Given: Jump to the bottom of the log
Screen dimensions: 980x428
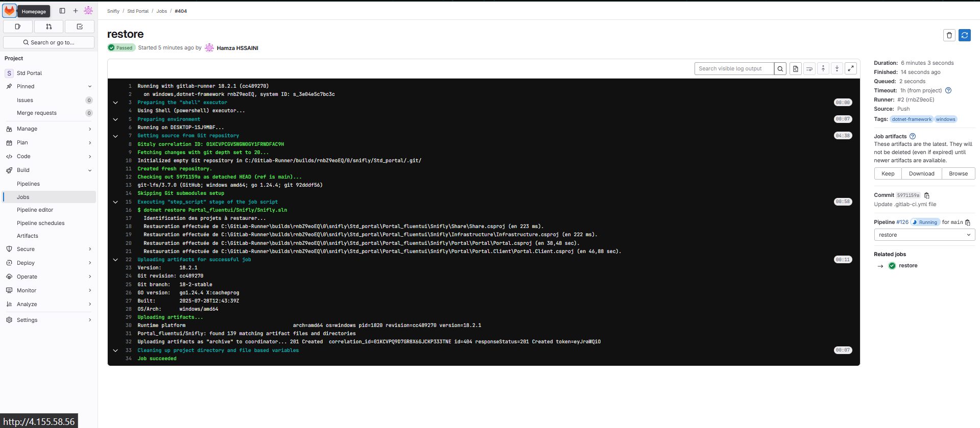Looking at the screenshot, I should 837,69.
